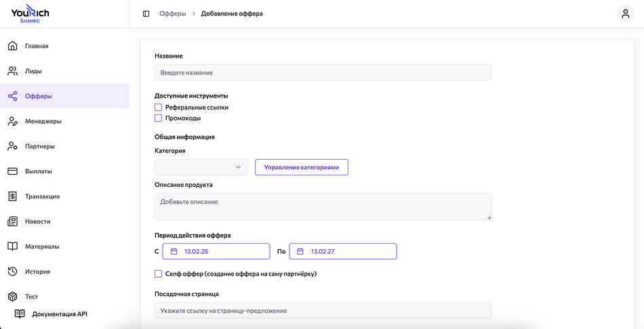Click the Описание продукта text area
The image size is (644, 329).
point(323,206)
